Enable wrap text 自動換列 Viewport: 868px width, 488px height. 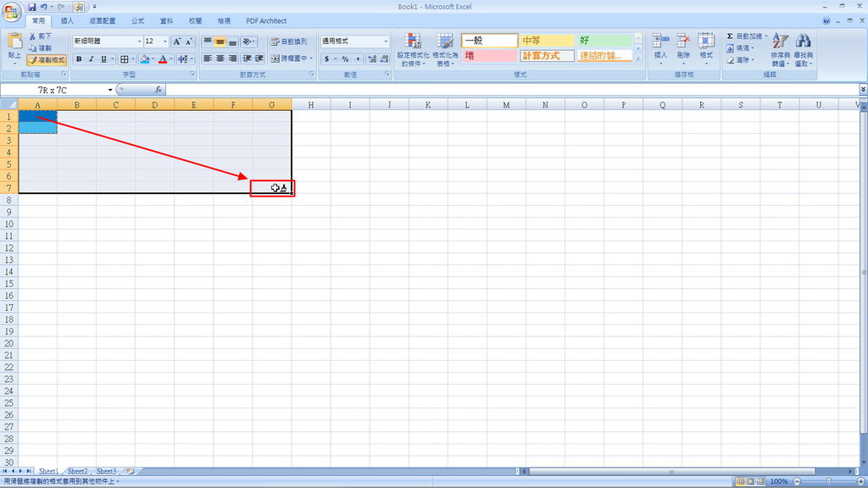click(288, 42)
